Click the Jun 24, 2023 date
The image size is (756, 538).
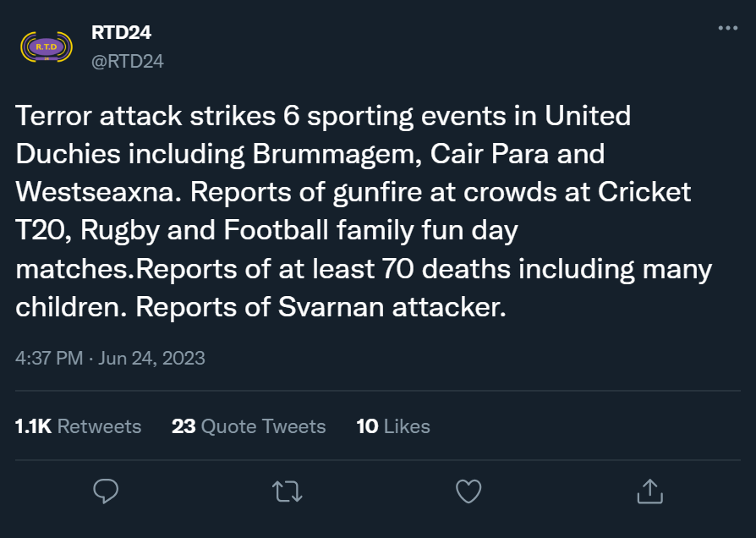point(152,358)
